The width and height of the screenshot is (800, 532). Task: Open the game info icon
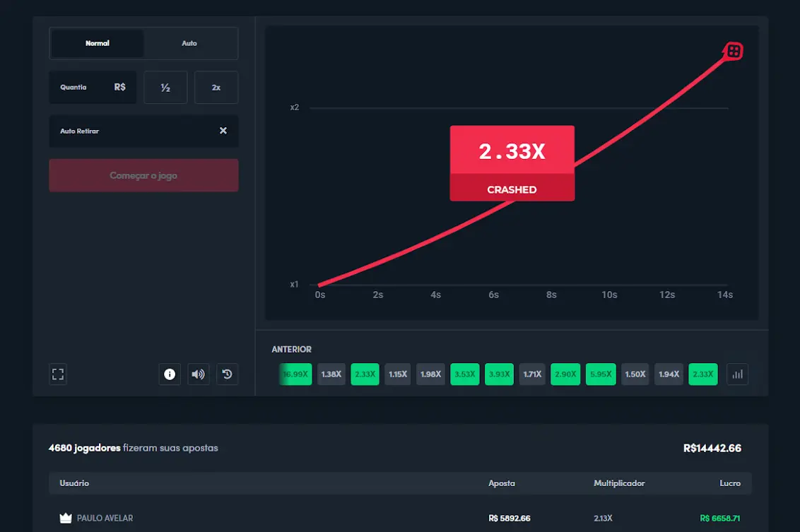(x=170, y=374)
